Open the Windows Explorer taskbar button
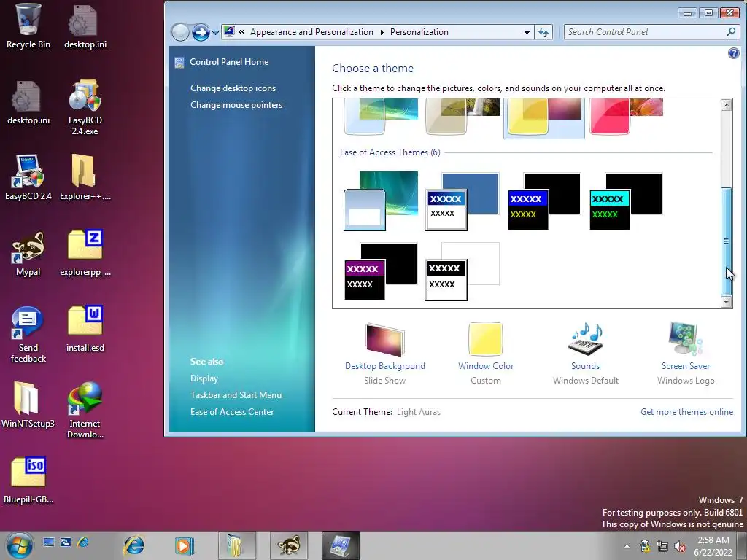 pyautogui.click(x=237, y=545)
